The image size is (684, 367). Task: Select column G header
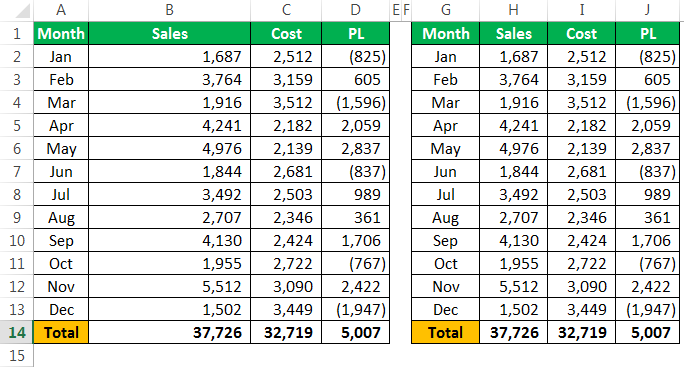(445, 10)
